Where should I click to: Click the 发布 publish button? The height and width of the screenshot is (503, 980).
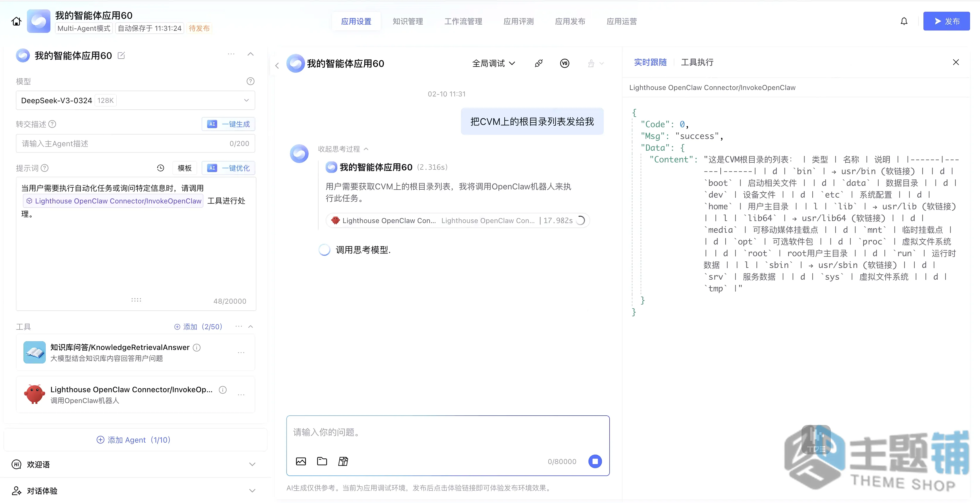tap(947, 21)
